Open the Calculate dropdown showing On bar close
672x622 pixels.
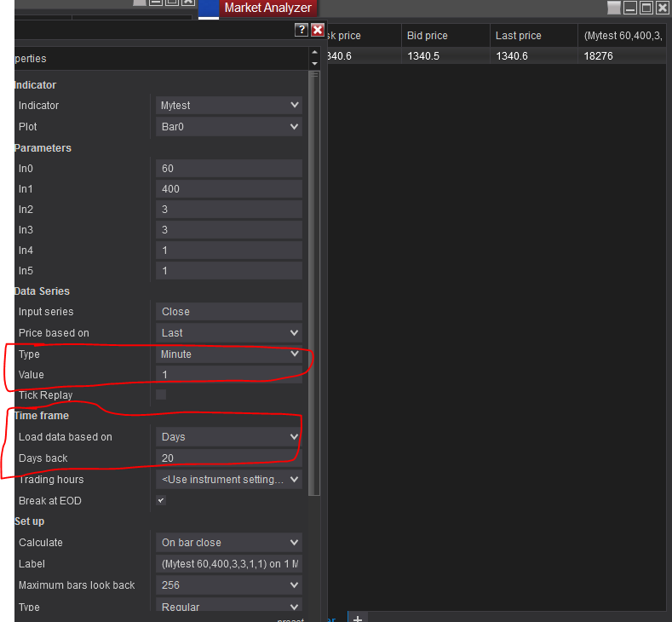[229, 543]
